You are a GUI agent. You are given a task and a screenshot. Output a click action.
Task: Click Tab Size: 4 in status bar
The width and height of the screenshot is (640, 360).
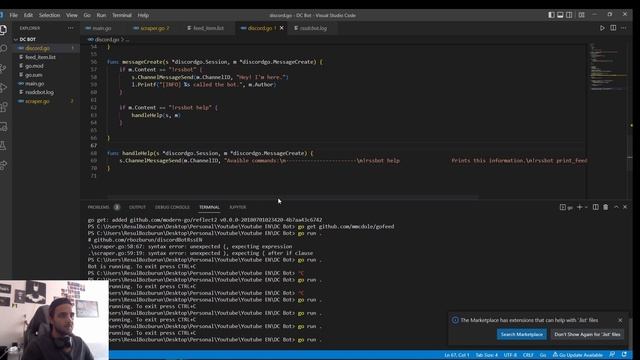[486, 355]
